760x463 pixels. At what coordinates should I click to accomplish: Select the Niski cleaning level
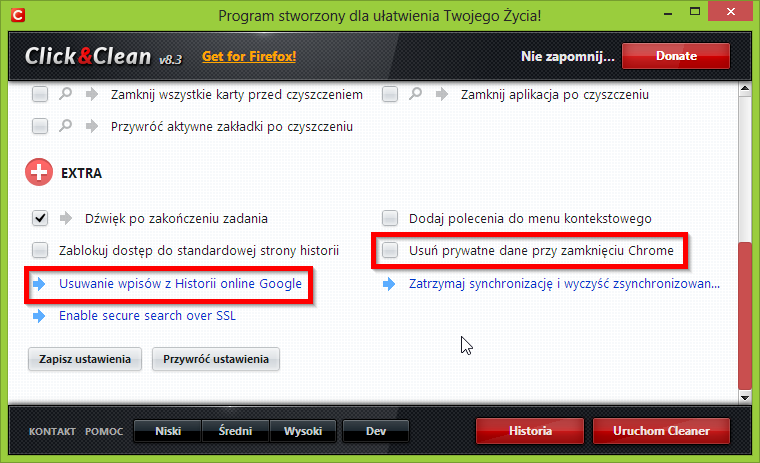167,431
